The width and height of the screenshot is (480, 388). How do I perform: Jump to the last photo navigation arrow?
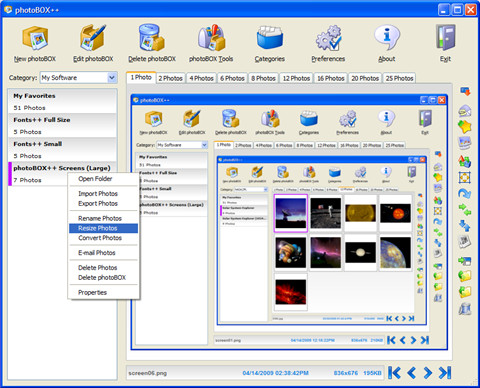click(445, 373)
